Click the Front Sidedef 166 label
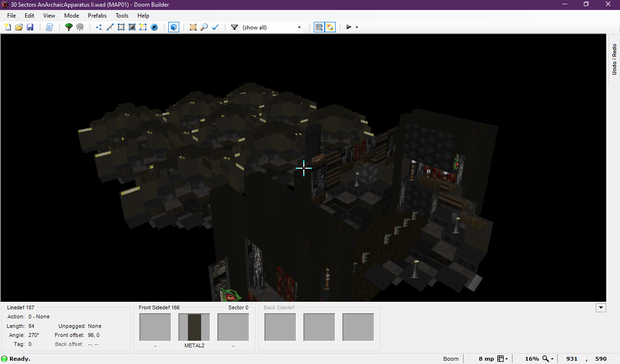Screen dimensions: 620x364 click(159, 308)
